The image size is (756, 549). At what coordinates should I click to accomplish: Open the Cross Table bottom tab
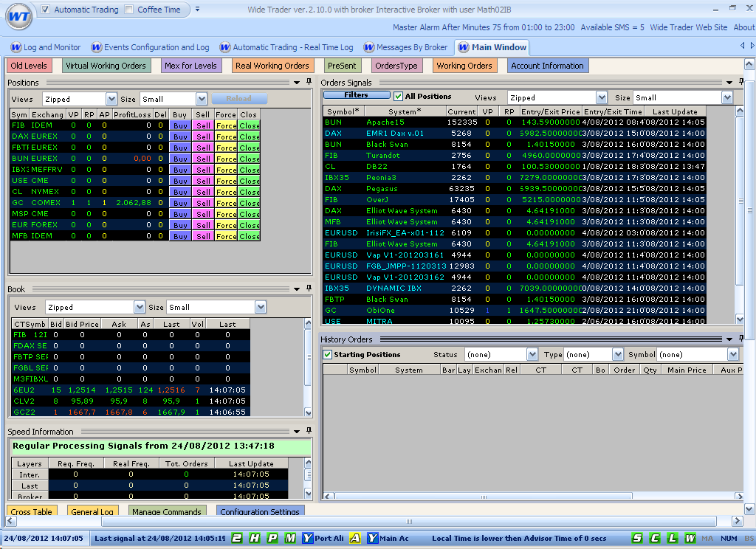coord(31,511)
